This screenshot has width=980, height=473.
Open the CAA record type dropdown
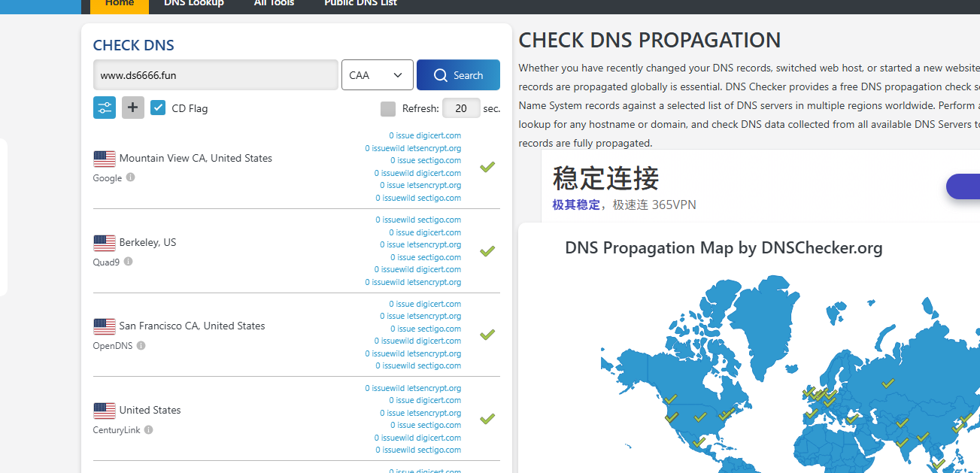point(377,75)
